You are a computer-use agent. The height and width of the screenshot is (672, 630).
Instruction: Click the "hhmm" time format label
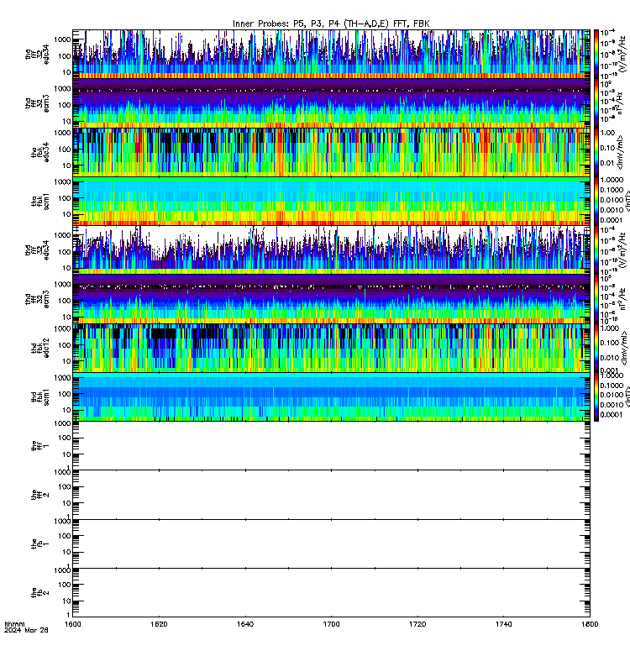14,624
